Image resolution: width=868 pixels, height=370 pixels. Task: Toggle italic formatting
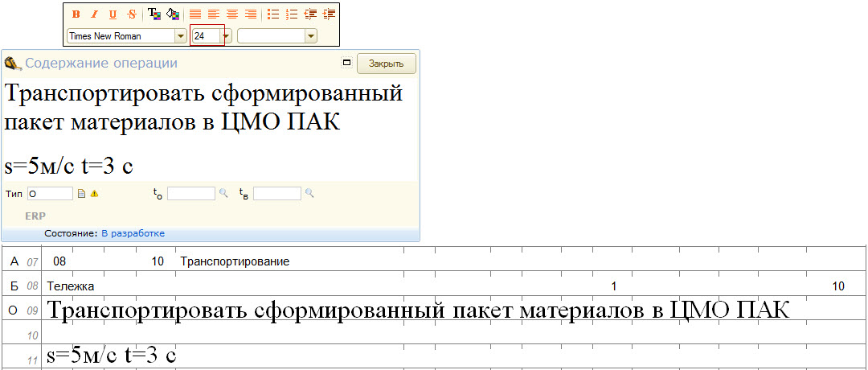pos(94,14)
